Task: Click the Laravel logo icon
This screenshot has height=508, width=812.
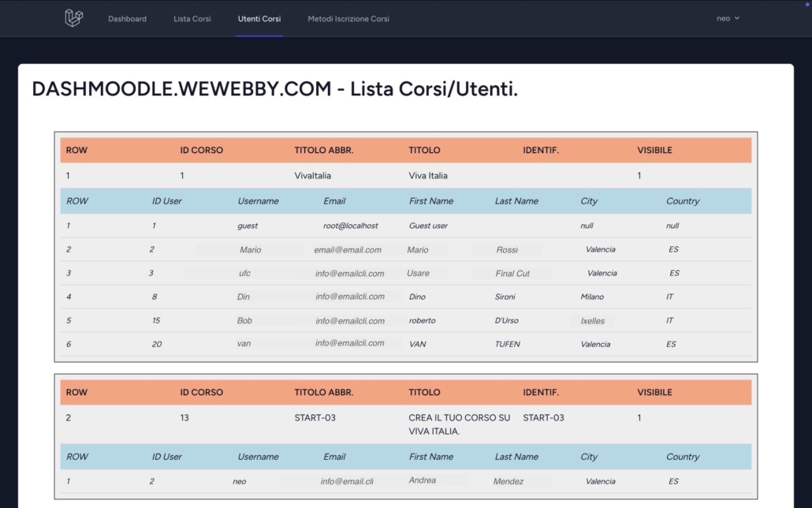Action: [x=73, y=18]
